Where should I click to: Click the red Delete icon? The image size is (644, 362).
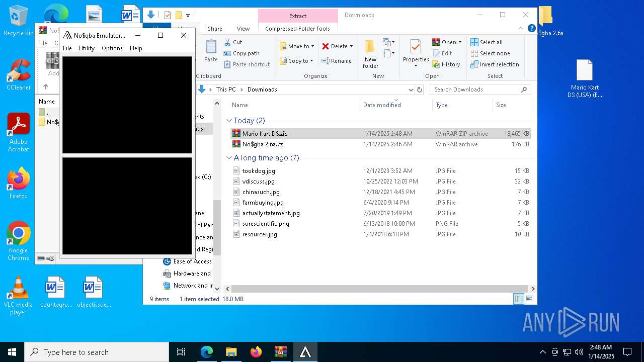click(x=326, y=46)
